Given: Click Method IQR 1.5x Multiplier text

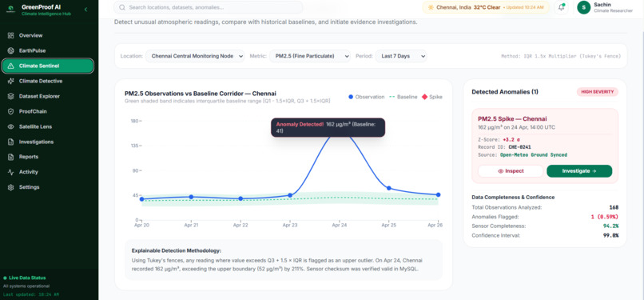Looking at the screenshot, I should pyautogui.click(x=561, y=56).
